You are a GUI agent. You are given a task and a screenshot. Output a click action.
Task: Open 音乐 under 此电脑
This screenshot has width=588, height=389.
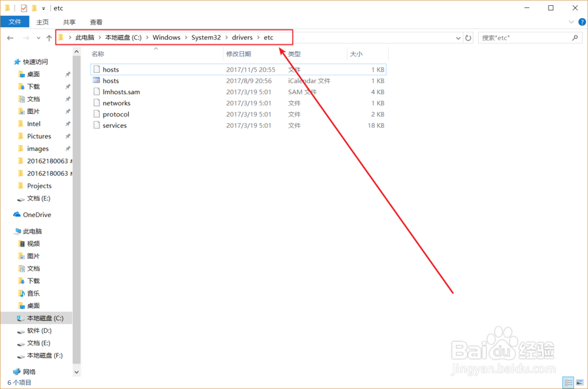(34, 293)
